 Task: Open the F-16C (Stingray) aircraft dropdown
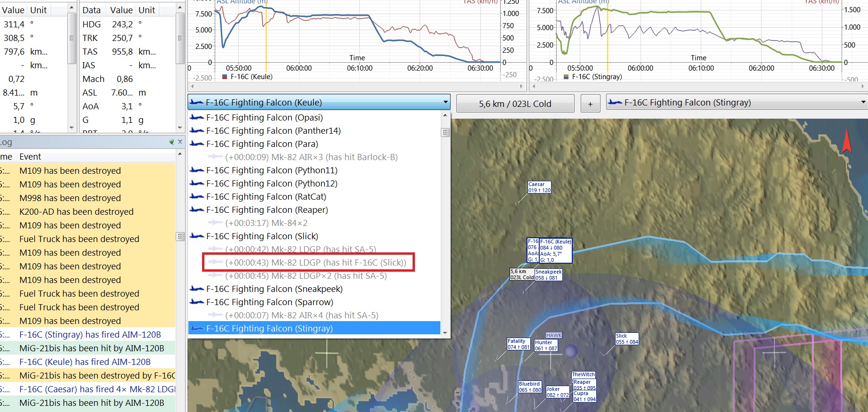[737, 102]
